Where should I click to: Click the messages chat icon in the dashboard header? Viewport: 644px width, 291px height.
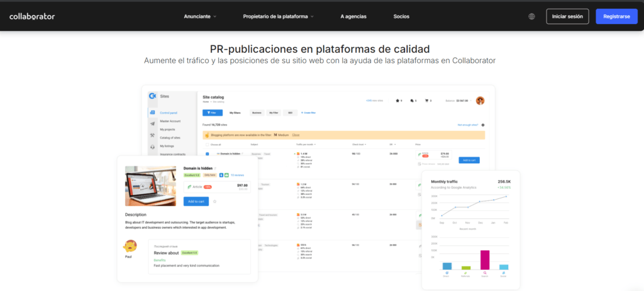pyautogui.click(x=411, y=100)
